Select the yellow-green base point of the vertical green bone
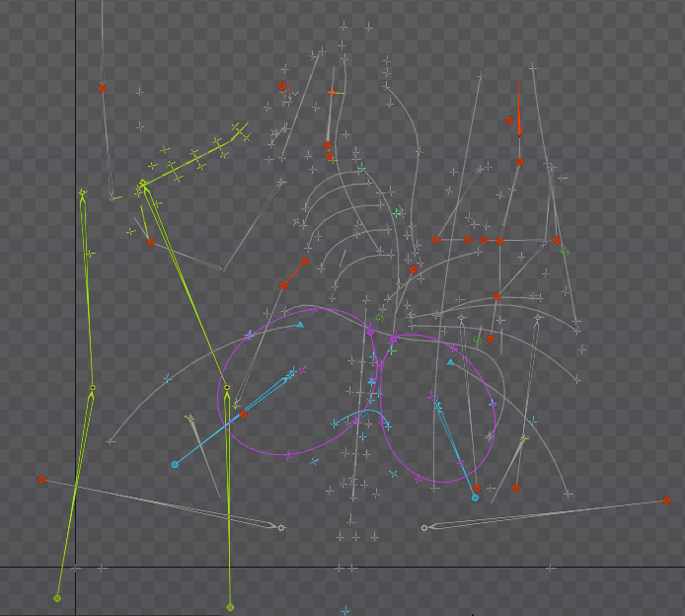Image resolution: width=685 pixels, height=616 pixels. (230, 607)
